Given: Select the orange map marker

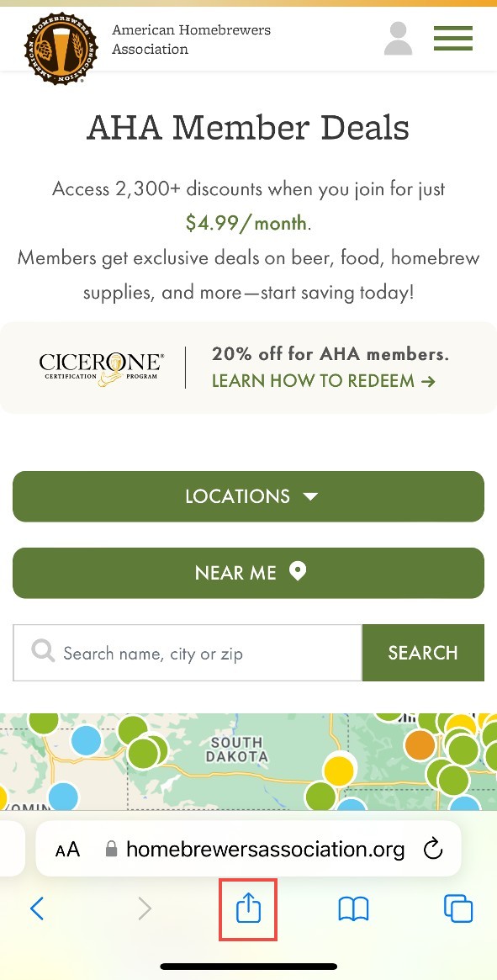Looking at the screenshot, I should 420,744.
